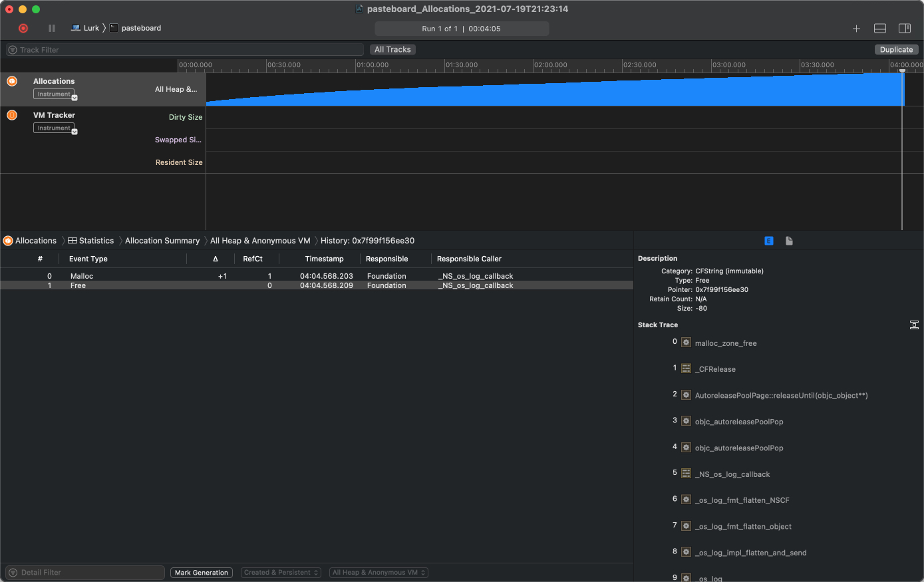
Task: Click the Swapped Si... track label
Action: click(x=178, y=140)
